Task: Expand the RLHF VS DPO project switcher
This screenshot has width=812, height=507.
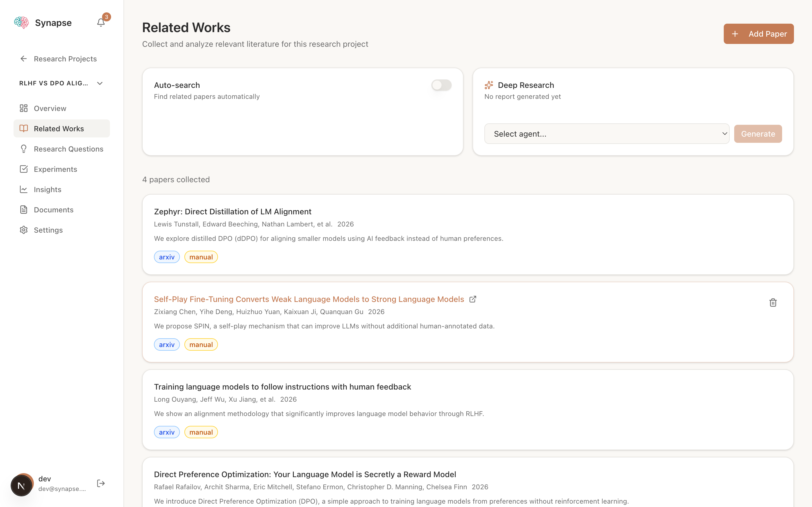Action: tap(100, 83)
